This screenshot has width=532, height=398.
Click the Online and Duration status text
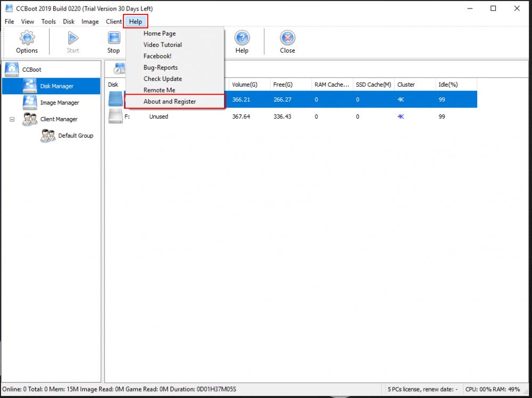[119, 389]
